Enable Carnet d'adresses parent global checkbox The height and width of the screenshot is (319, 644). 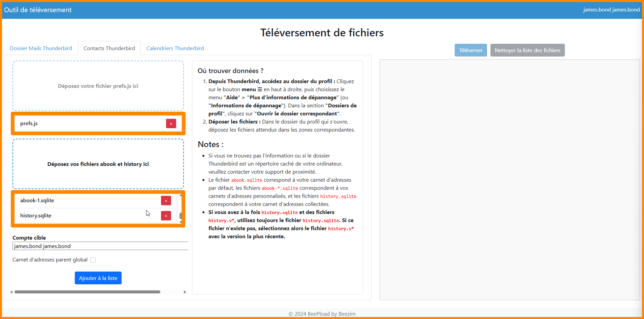(93, 260)
